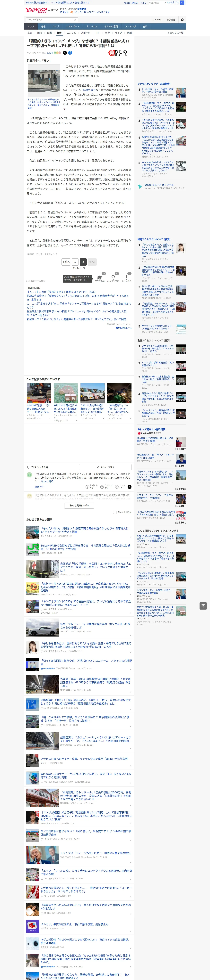Share the first comment on X
210x980 pixels.
(130, 487)
